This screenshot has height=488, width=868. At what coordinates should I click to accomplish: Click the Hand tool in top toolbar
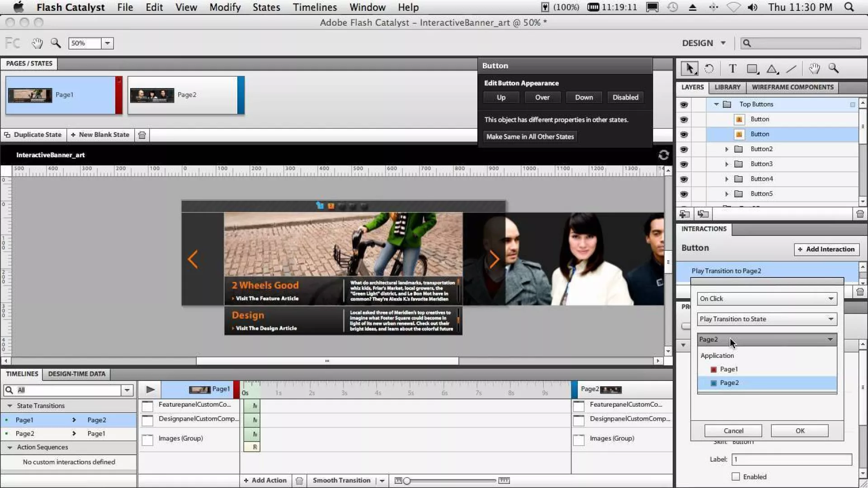[37, 43]
